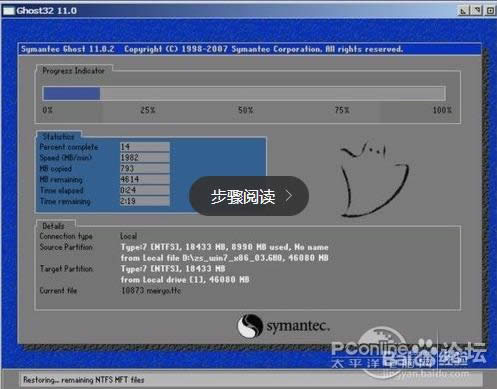Click the MB remaining value 4614
497x389 pixels.
point(145,179)
